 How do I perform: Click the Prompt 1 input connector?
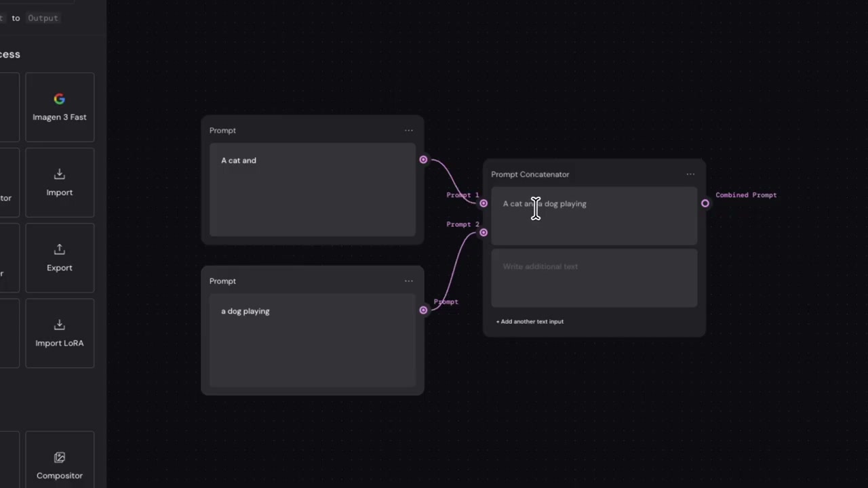click(484, 203)
